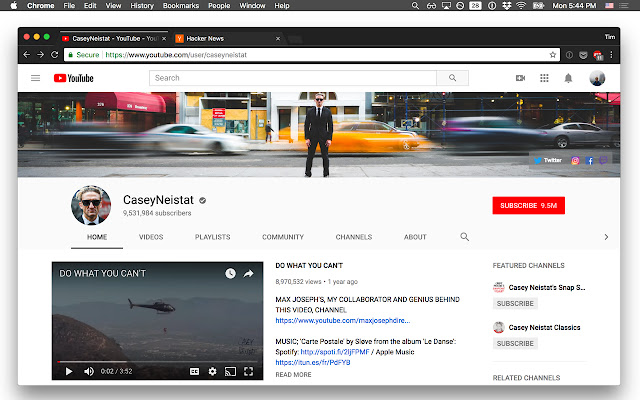Close the Hacker News tab
The height and width of the screenshot is (400, 640).
278,38
